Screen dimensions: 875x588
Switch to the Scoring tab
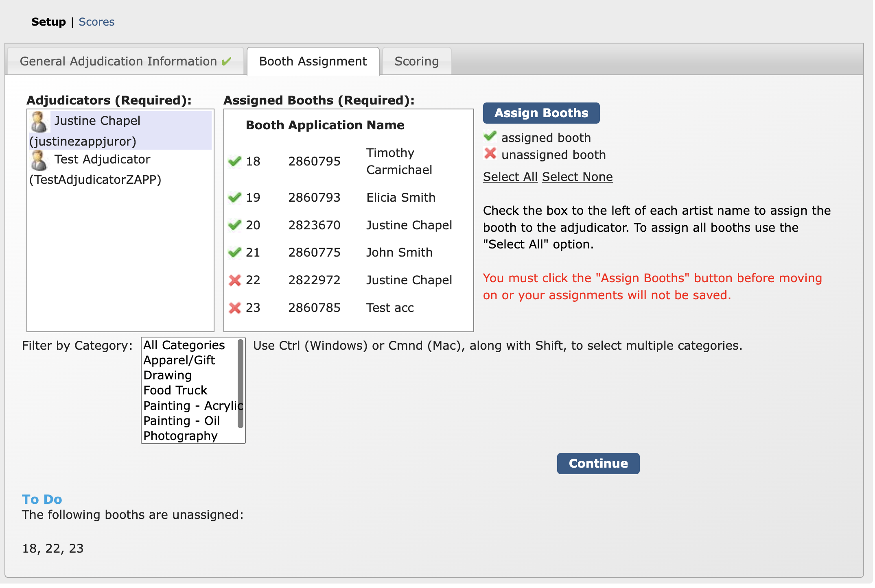coord(416,61)
